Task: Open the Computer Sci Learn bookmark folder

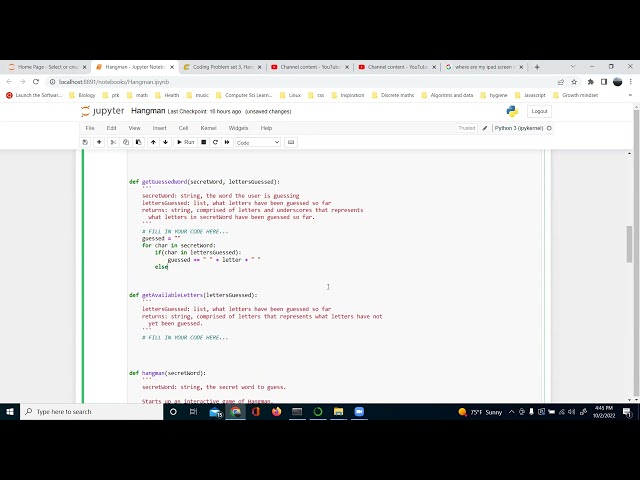Action: click(244, 95)
